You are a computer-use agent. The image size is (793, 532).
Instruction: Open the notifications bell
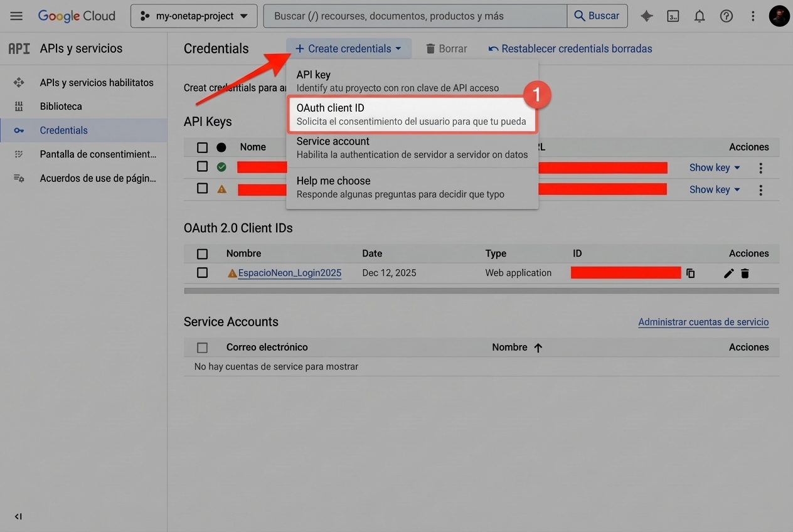(699, 16)
